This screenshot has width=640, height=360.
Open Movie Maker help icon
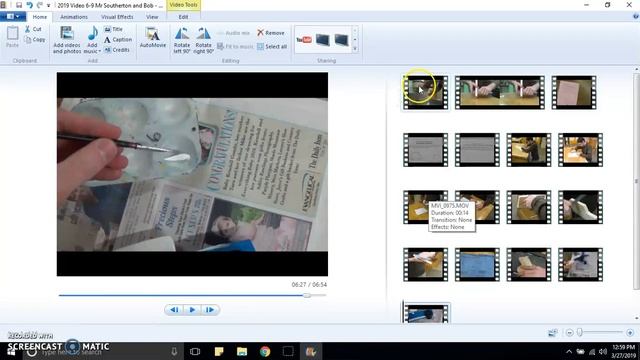point(636,16)
